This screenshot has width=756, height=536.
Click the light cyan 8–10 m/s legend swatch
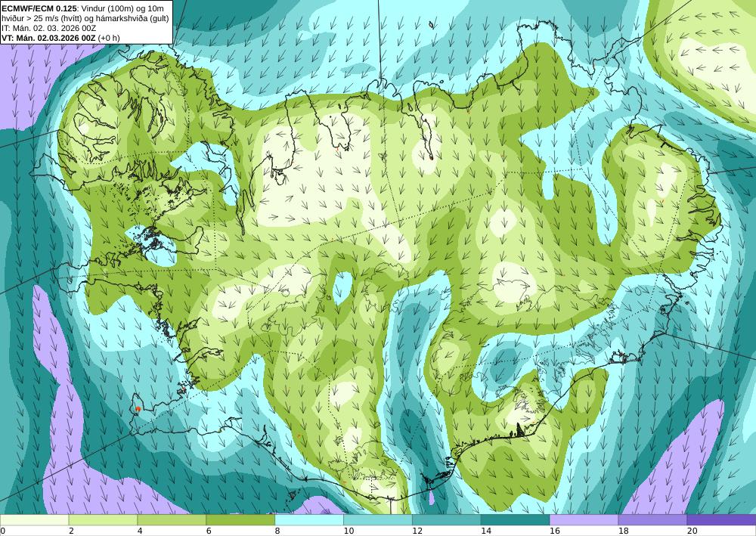coord(309,520)
